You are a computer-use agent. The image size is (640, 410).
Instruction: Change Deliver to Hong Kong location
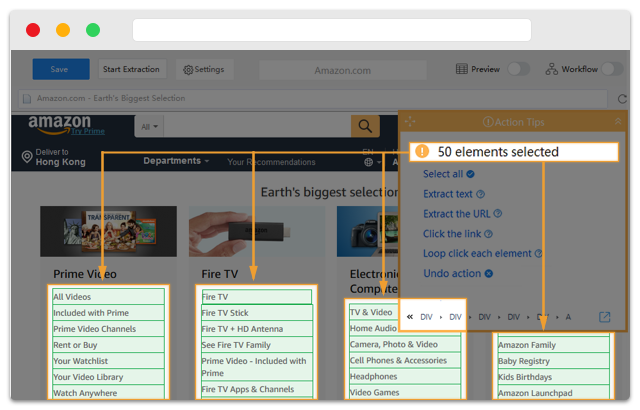point(60,157)
